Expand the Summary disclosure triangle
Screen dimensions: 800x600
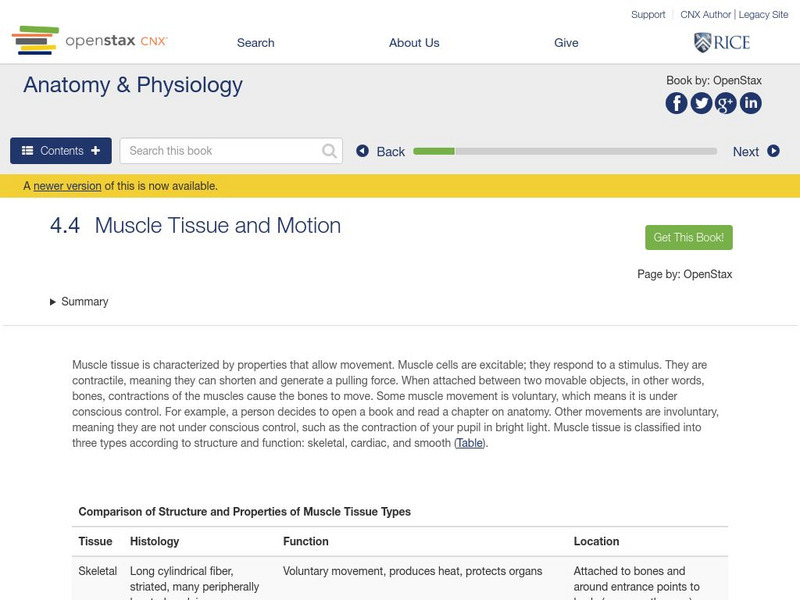tap(53, 301)
